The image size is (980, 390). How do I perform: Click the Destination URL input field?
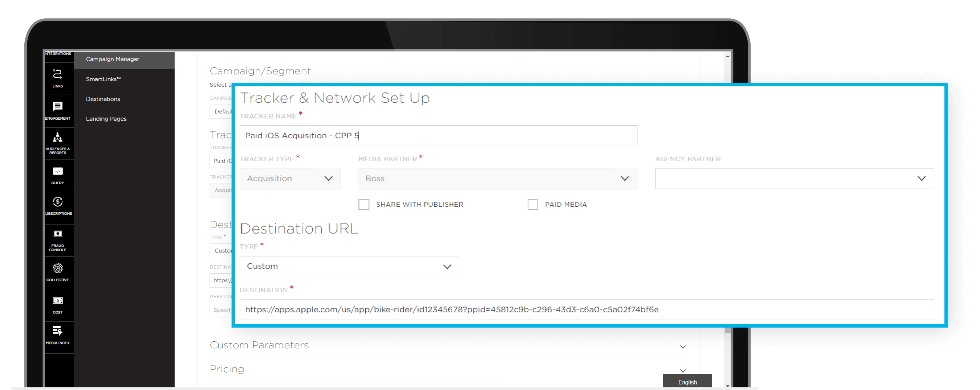tap(587, 309)
